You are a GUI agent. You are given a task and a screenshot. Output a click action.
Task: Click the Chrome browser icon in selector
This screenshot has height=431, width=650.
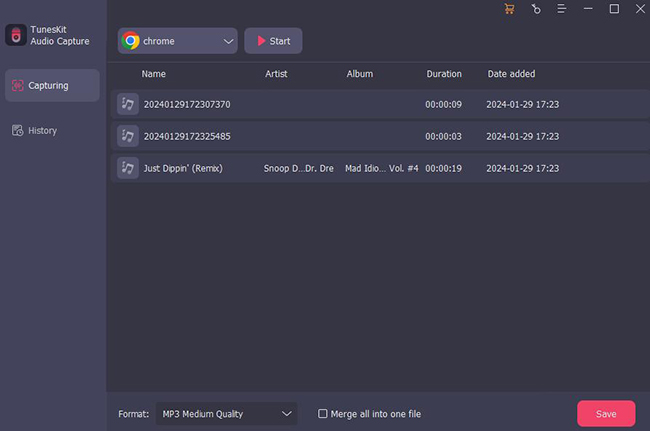point(131,41)
